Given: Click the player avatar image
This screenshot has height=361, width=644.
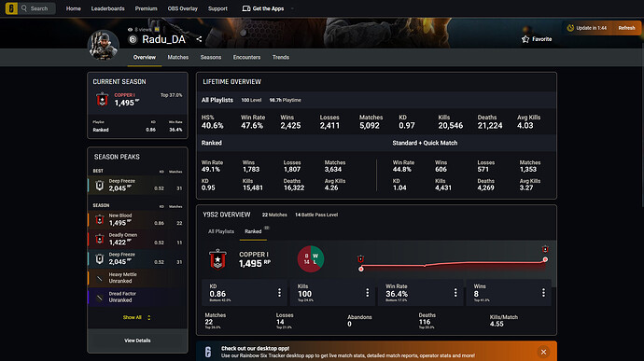Looking at the screenshot, I should pyautogui.click(x=103, y=45).
